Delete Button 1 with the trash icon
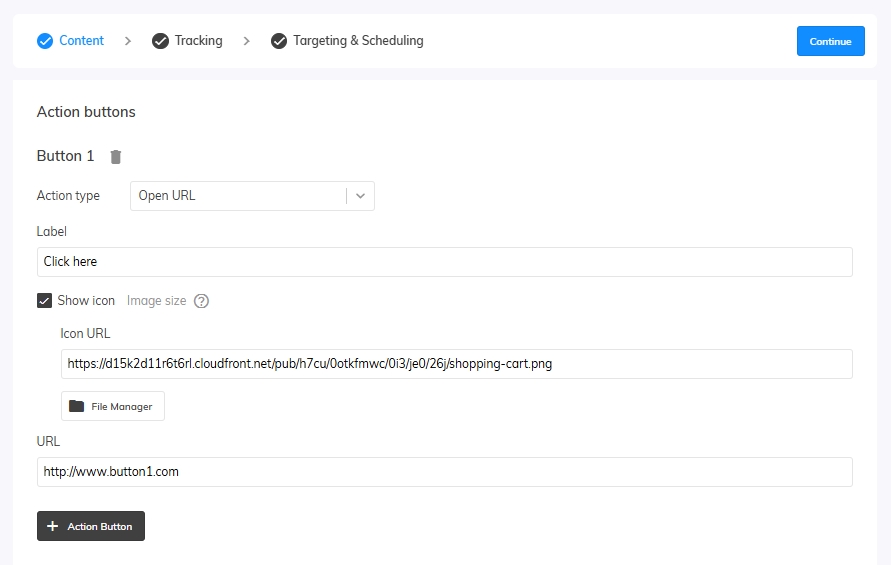This screenshot has width=891, height=565. pos(116,157)
